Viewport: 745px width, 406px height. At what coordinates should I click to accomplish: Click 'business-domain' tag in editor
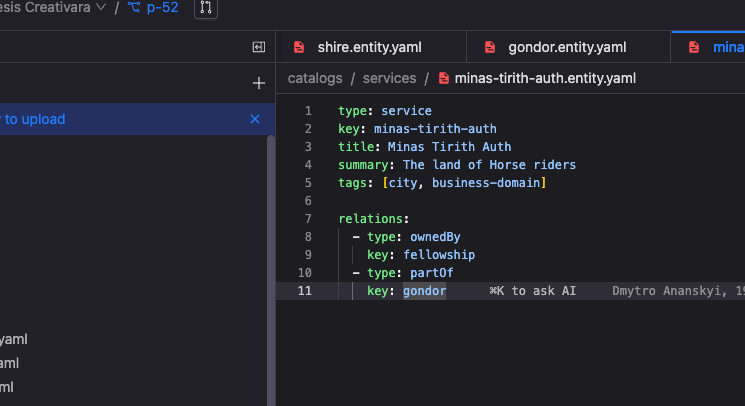(486, 183)
